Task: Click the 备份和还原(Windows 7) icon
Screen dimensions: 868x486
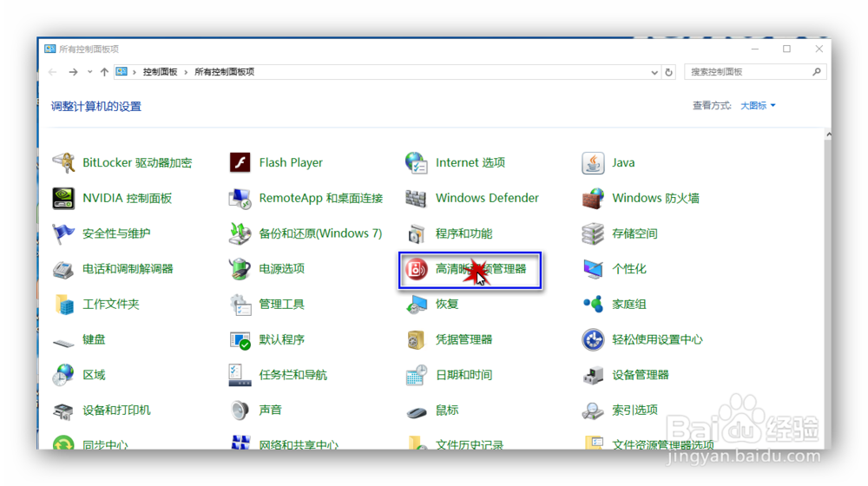Action: pos(240,233)
